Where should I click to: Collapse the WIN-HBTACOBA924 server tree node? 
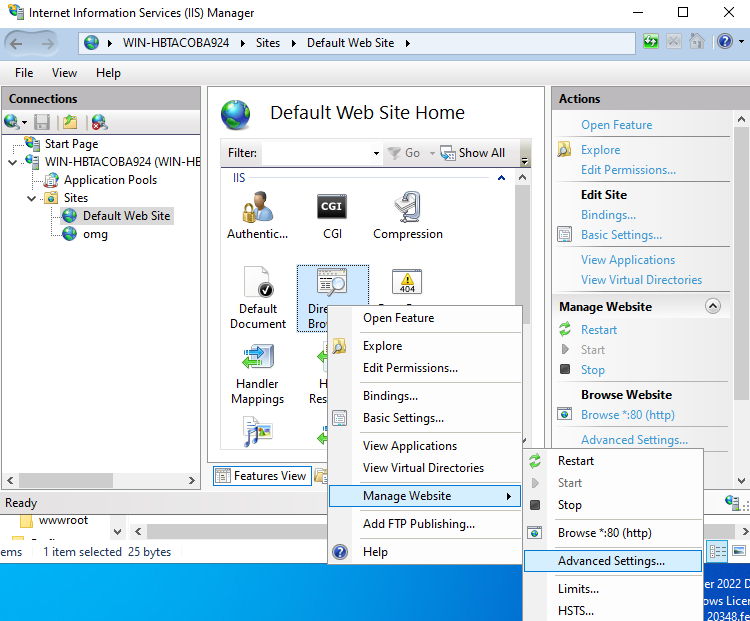tap(13, 162)
